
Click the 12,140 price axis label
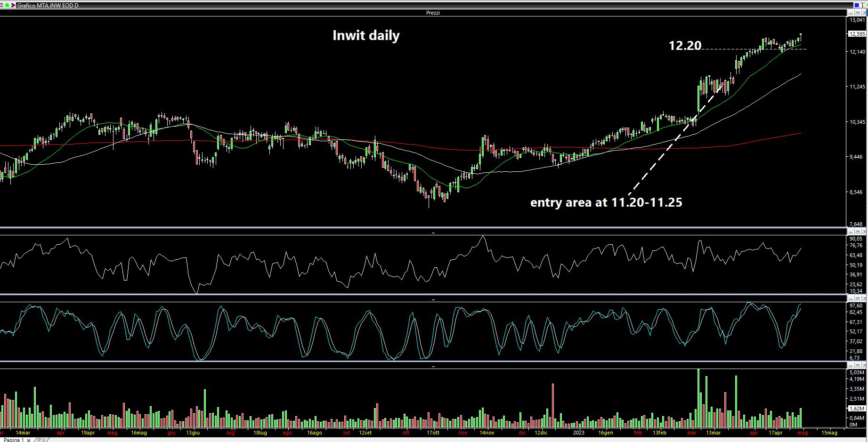[x=857, y=52]
